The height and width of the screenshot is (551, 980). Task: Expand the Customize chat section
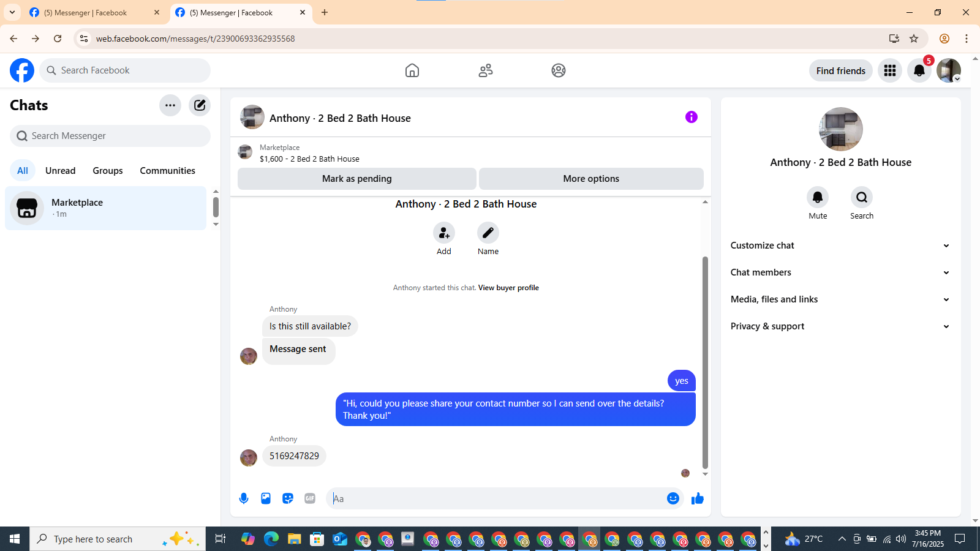click(x=840, y=246)
